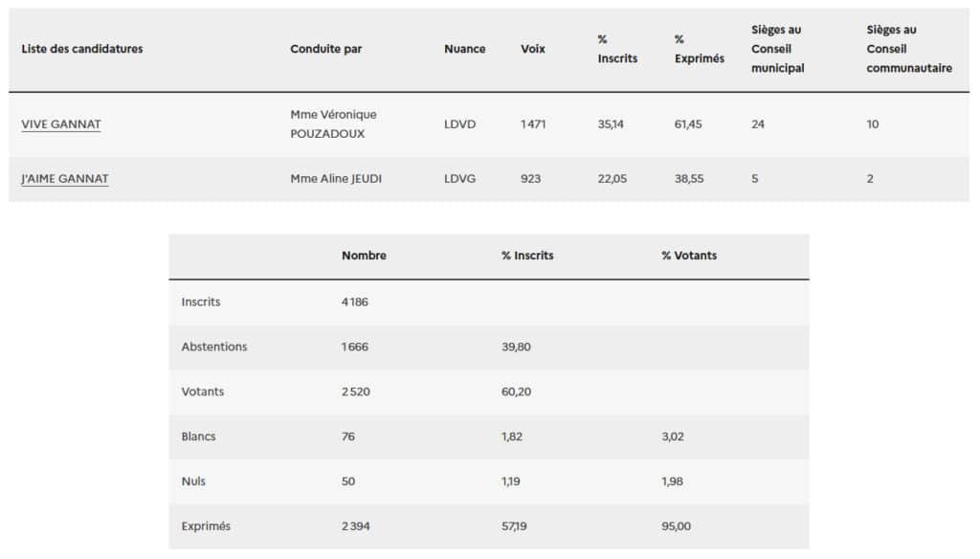Click the '% Votants' column header
Viewport: 980px width, 559px height.
pos(689,256)
